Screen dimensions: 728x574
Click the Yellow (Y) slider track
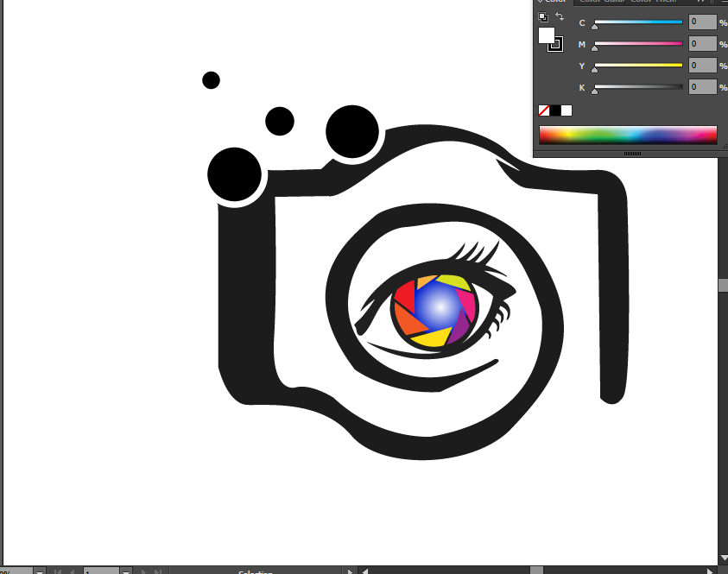(x=638, y=65)
